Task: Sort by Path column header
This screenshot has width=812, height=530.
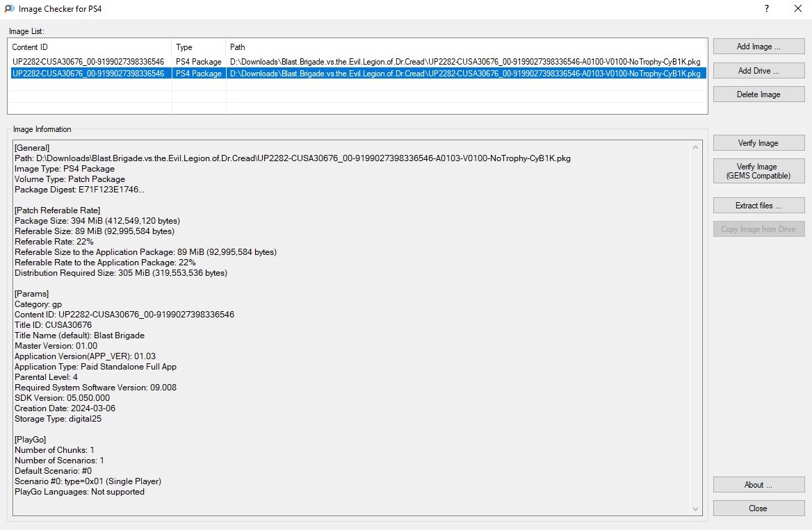Action: pos(466,47)
